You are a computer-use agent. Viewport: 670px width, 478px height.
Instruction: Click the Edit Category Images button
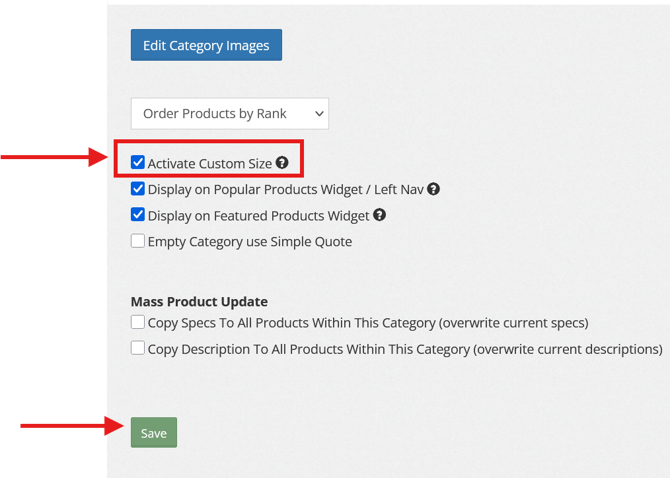(x=206, y=45)
